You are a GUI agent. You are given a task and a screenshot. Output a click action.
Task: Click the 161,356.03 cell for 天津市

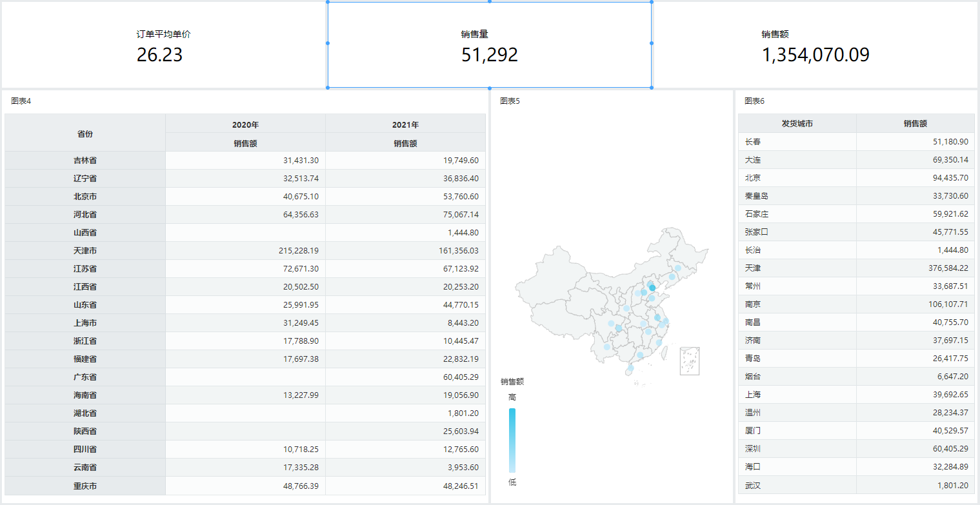pos(405,250)
